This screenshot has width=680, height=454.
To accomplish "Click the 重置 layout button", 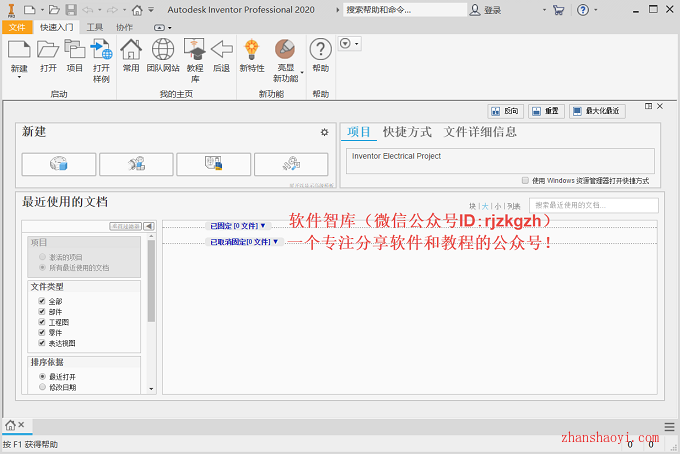I will (x=546, y=111).
